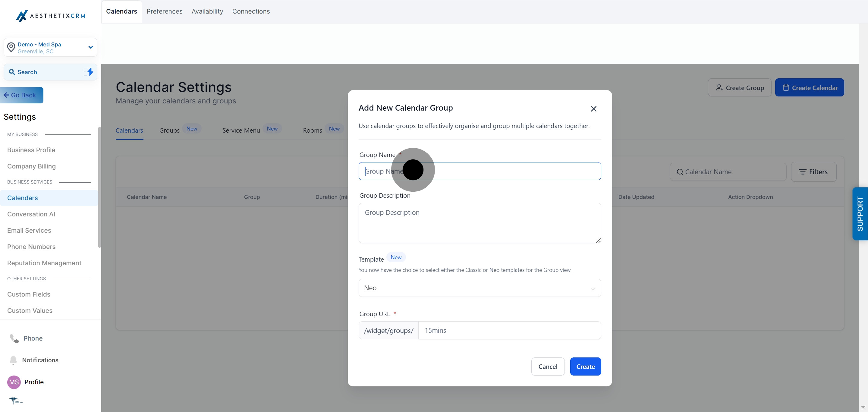This screenshot has height=412, width=868.
Task: Focus the Group URL input field
Action: click(509, 331)
